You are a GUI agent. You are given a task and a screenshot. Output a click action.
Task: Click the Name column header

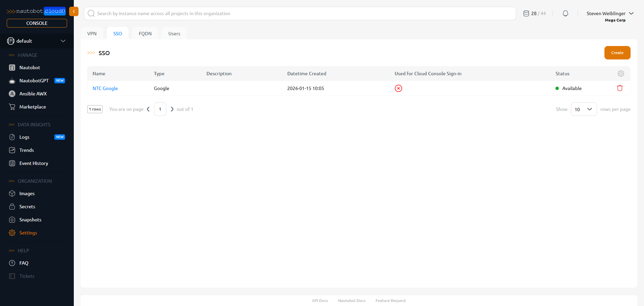(x=99, y=74)
